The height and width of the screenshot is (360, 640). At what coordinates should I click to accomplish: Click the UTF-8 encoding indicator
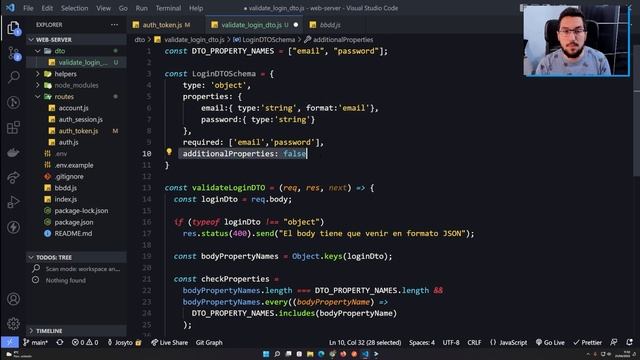click(x=451, y=342)
